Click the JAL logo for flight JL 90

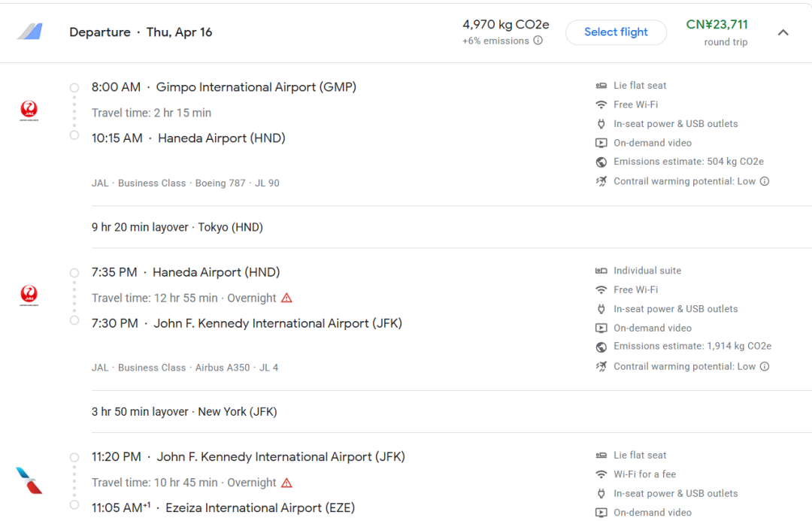29,111
